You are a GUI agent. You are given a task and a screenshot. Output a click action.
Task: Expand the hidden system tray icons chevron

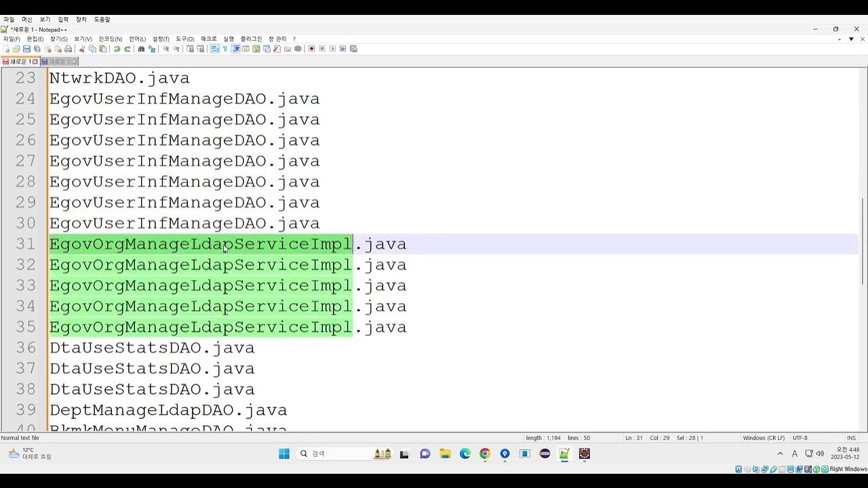pyautogui.click(x=780, y=453)
